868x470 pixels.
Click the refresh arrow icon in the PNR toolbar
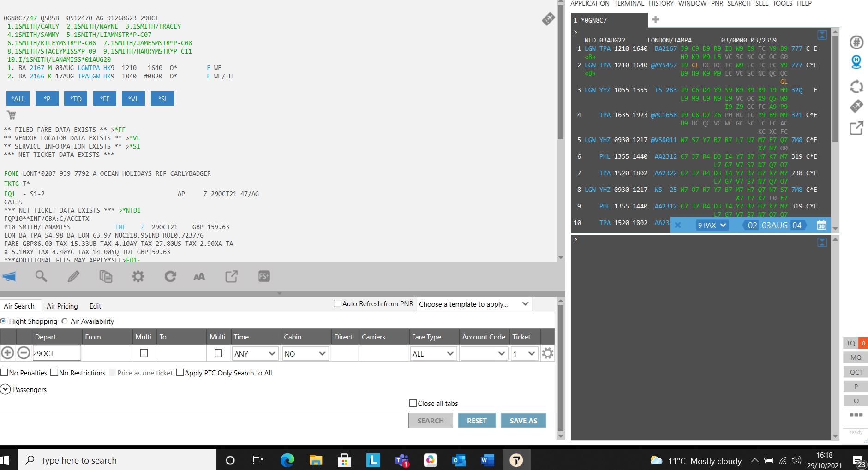[170, 276]
